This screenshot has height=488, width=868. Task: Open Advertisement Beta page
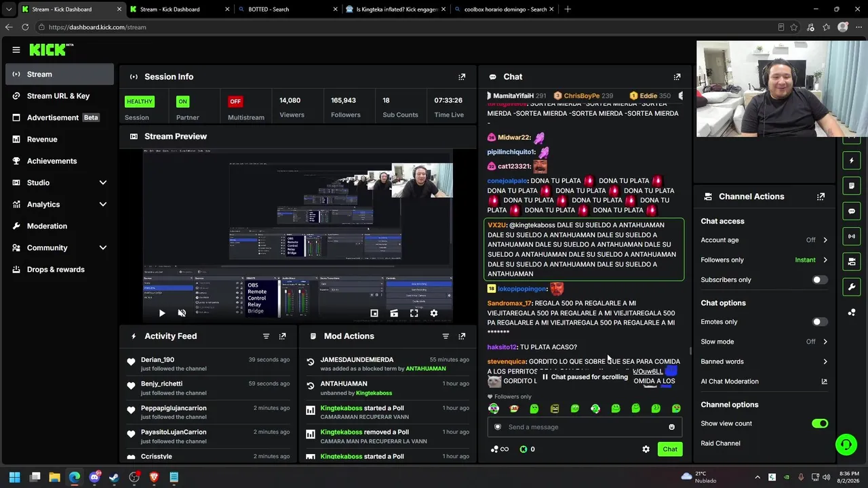[x=59, y=117]
